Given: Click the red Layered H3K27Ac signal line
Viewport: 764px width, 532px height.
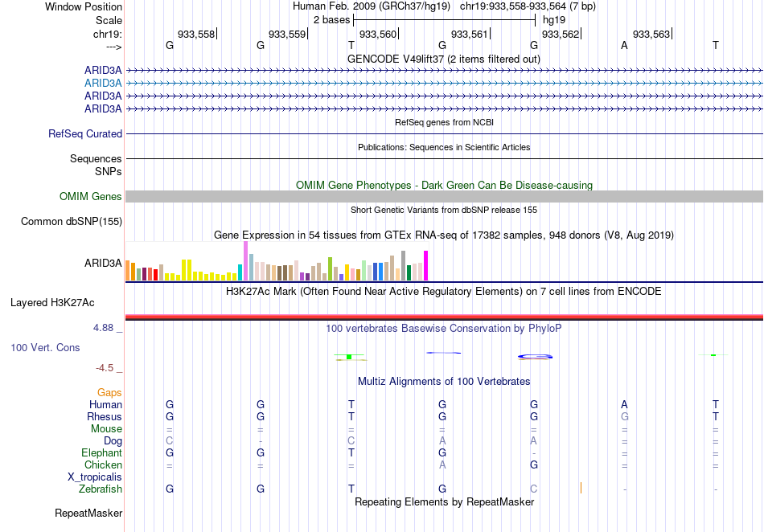Looking at the screenshot, I should (x=444, y=317).
